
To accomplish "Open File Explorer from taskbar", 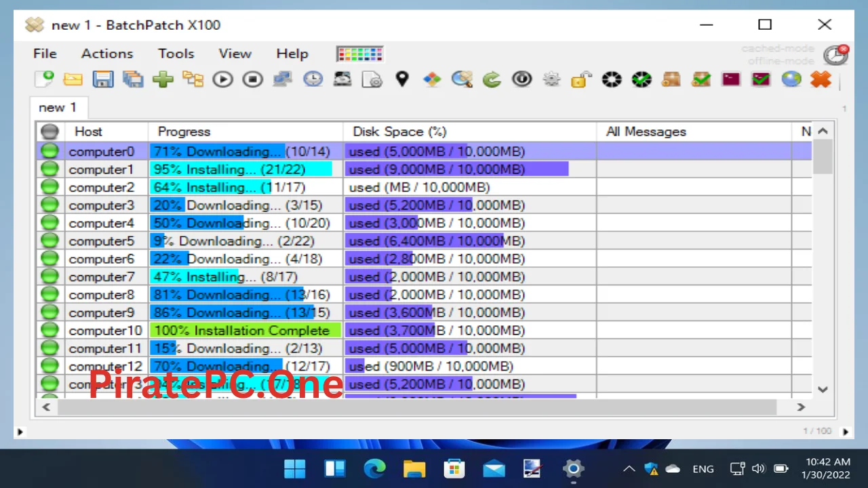I will pos(414,468).
